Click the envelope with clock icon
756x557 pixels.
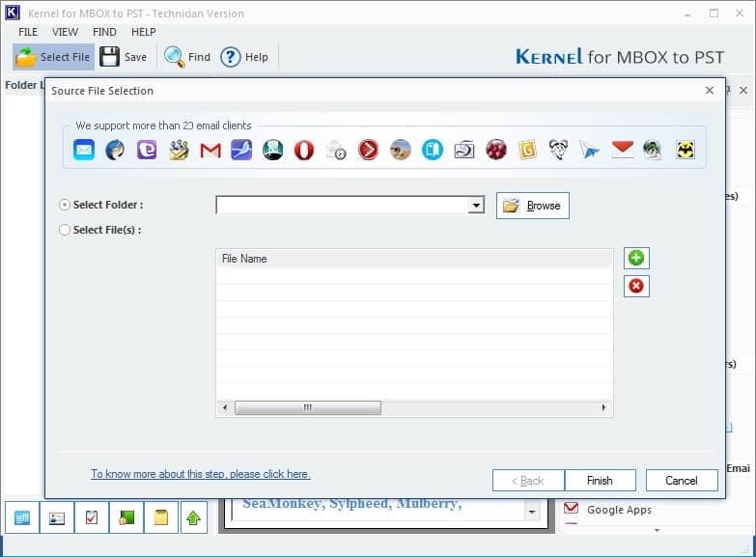[x=336, y=151]
